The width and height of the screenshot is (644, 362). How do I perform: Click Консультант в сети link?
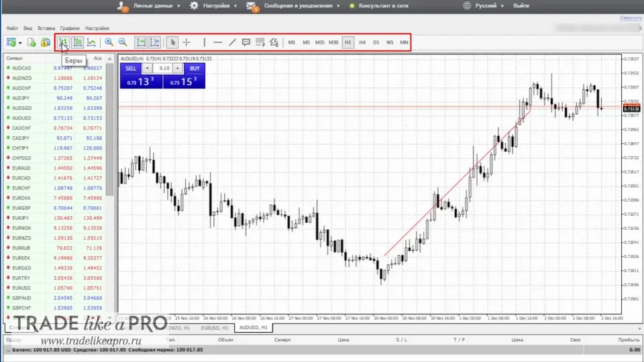(383, 6)
